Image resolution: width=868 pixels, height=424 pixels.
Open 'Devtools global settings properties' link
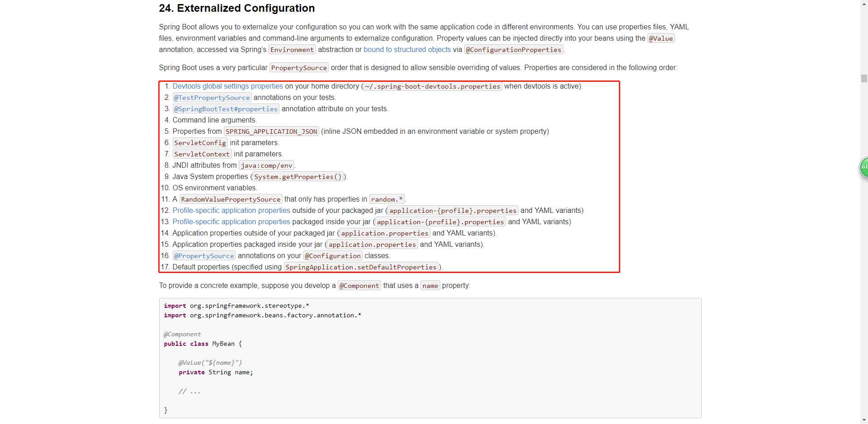[227, 86]
